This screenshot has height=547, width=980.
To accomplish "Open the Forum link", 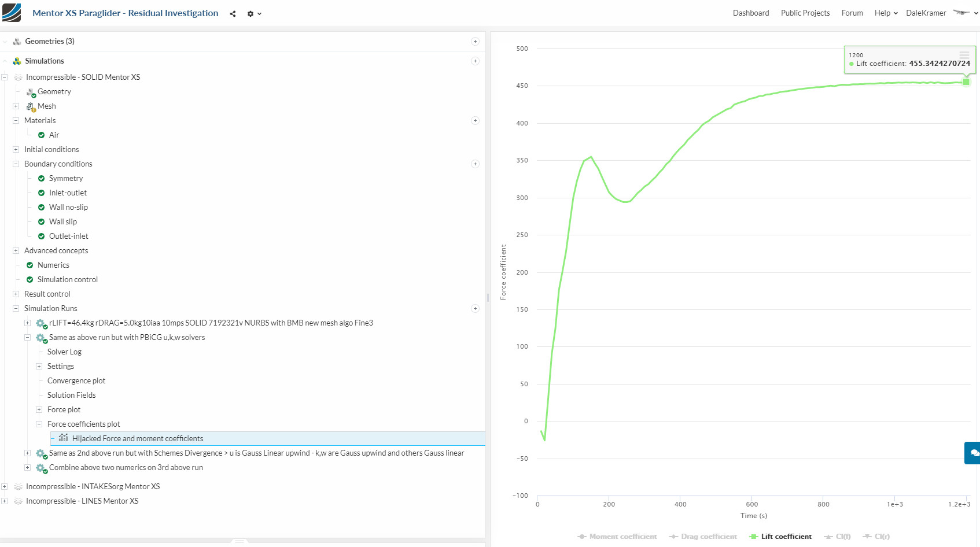I will coord(852,13).
